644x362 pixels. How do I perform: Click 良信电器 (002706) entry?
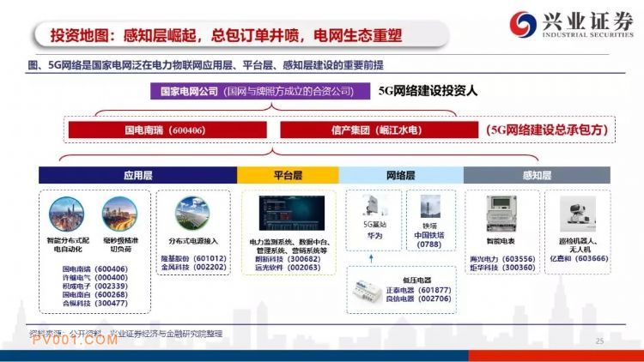418,299
